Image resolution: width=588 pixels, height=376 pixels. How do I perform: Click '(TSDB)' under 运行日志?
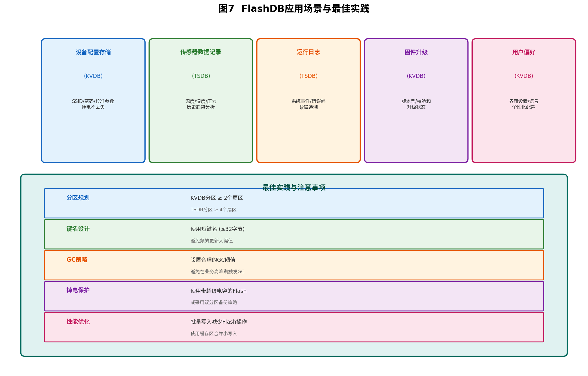(308, 76)
